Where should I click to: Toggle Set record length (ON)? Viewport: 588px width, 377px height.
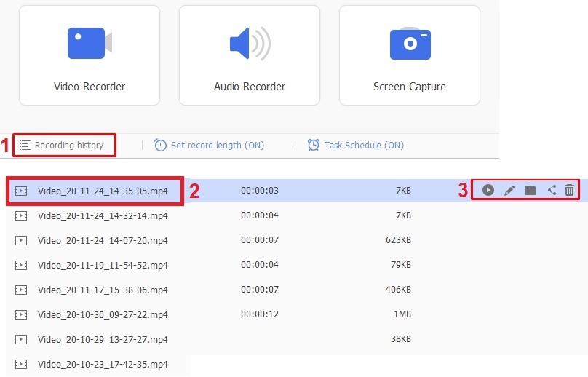[217, 145]
